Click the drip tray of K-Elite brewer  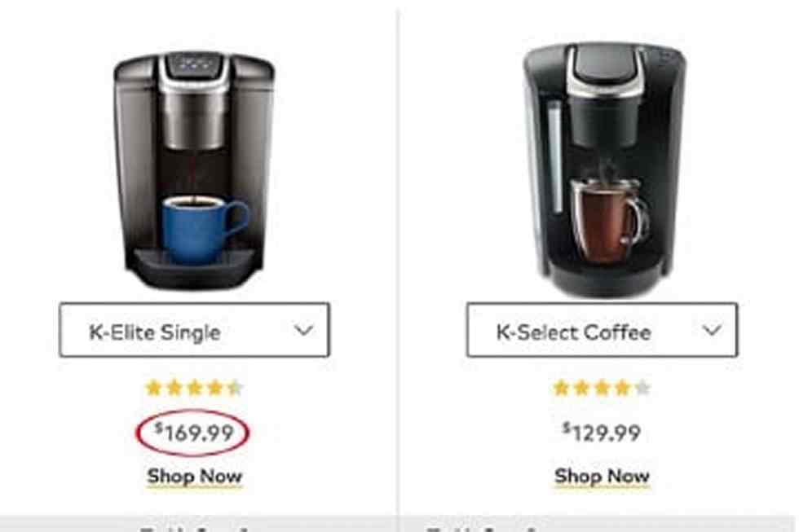(x=194, y=266)
